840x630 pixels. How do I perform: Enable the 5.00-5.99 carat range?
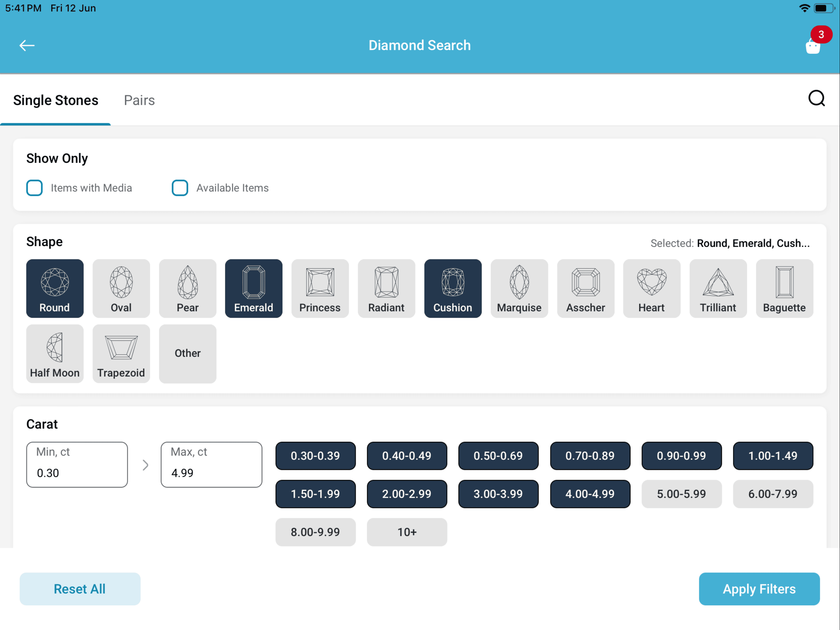(x=682, y=494)
